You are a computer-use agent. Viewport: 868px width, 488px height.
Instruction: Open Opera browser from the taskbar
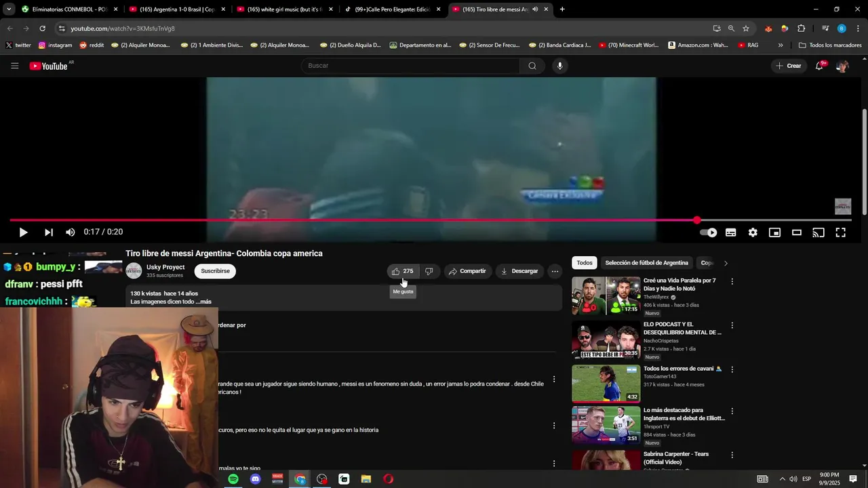click(388, 479)
